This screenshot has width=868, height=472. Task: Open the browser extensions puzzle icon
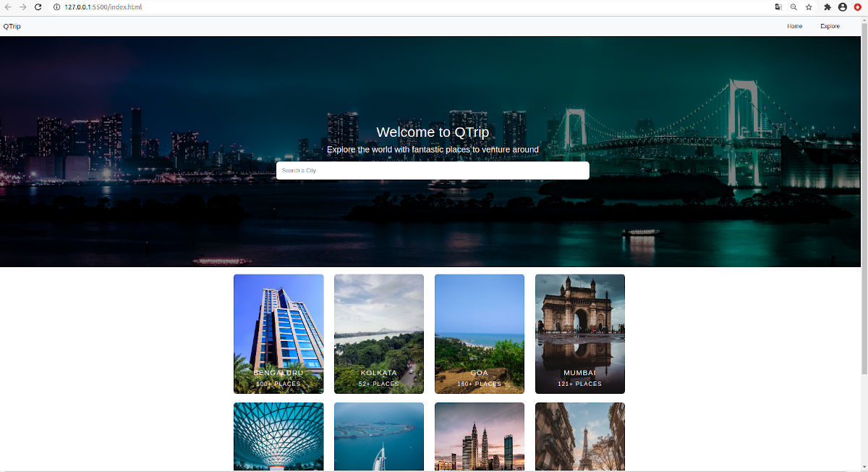click(x=827, y=7)
